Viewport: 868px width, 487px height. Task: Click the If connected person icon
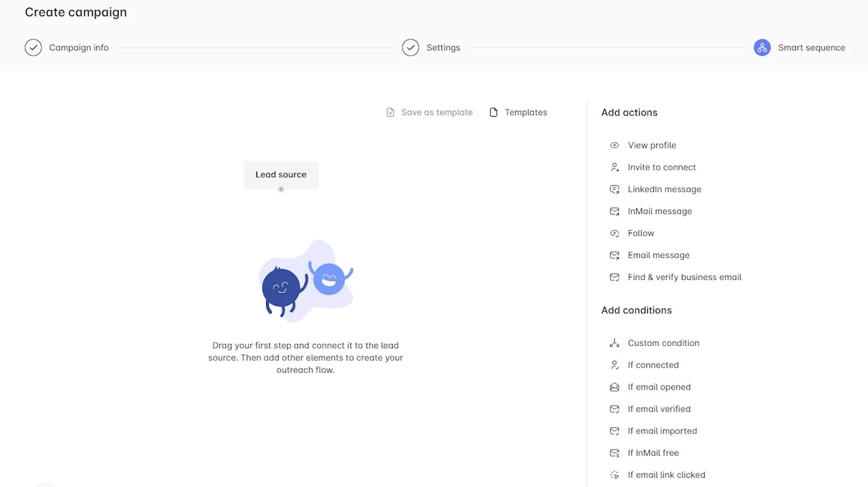click(x=614, y=365)
